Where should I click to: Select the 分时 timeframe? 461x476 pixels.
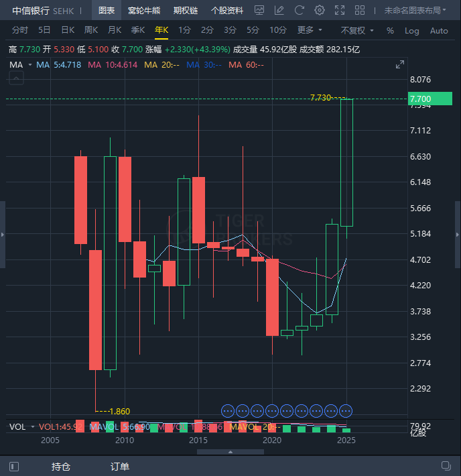20,30
